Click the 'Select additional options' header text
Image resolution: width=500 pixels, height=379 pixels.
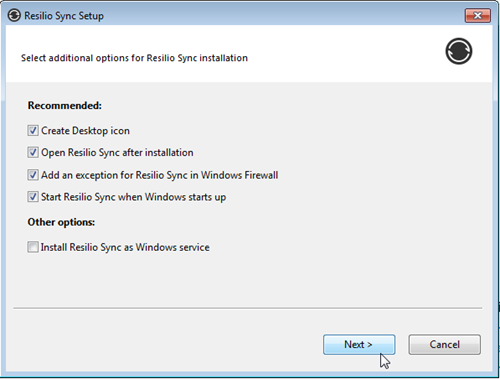pyautogui.click(x=134, y=58)
